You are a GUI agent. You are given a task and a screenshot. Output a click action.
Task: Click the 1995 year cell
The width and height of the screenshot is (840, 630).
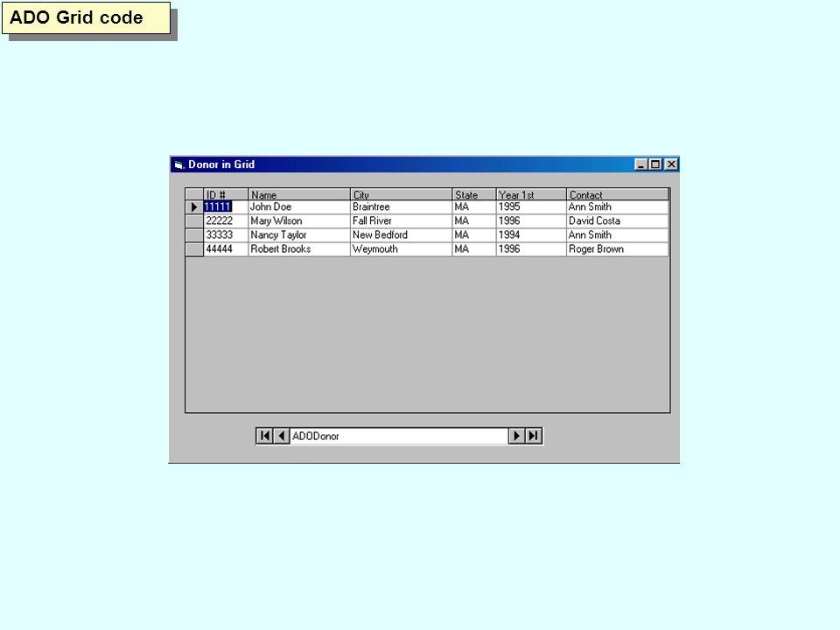click(x=531, y=206)
